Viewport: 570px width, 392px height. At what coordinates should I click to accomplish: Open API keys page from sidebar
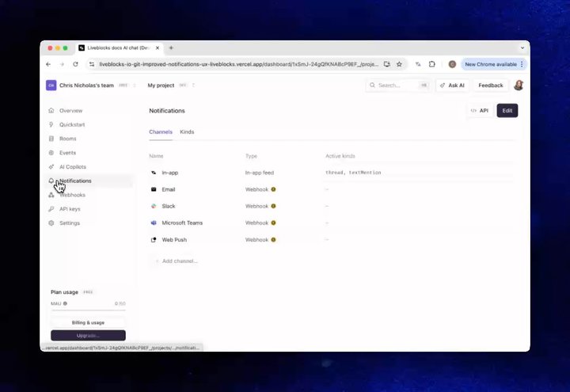point(70,209)
